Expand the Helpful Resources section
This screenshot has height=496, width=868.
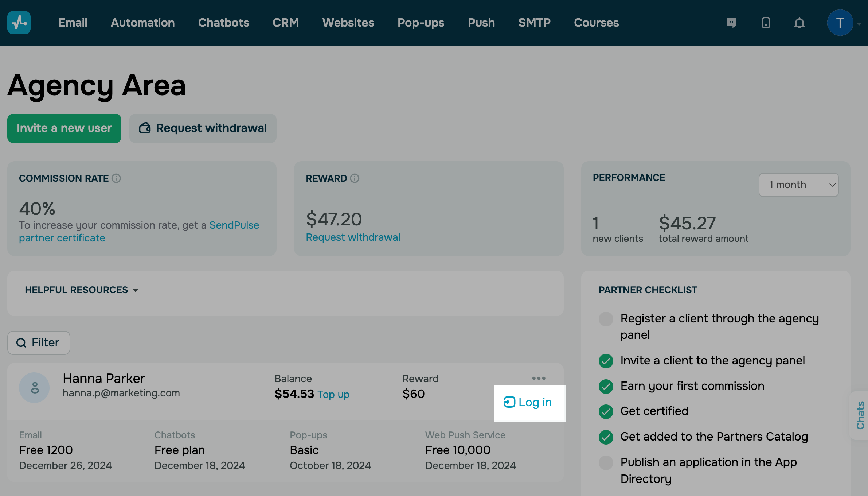click(x=82, y=290)
